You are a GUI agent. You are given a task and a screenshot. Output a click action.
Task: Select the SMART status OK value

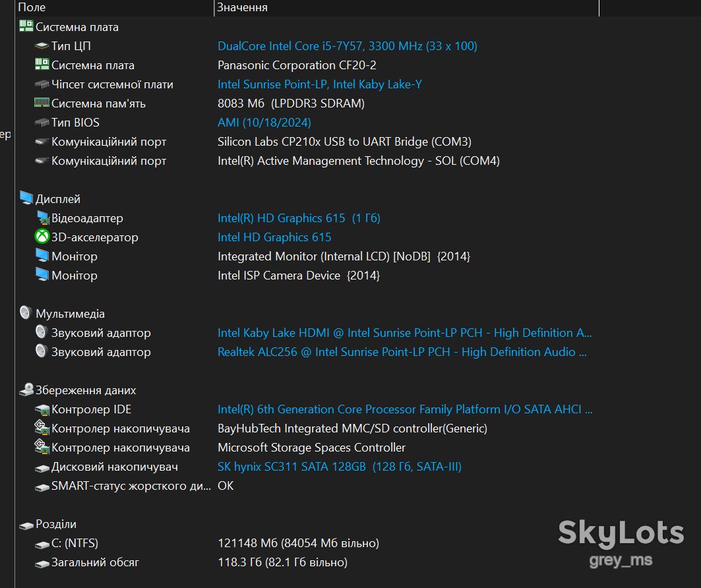tap(226, 486)
